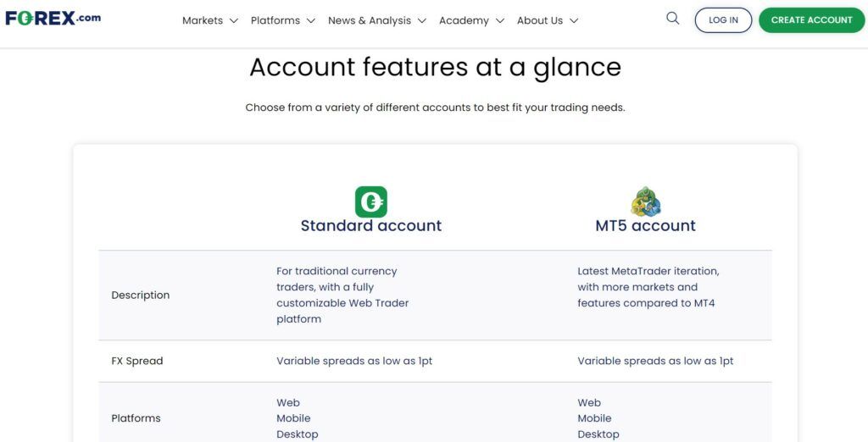Click the MT5 account MetaTrader icon
Viewport: 868px width, 442px height.
click(645, 202)
